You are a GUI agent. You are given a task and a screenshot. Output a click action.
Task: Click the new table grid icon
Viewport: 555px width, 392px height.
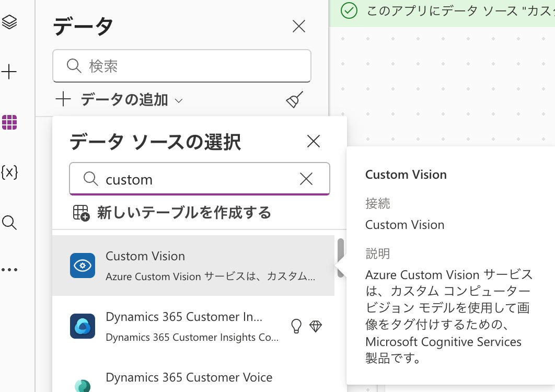(81, 213)
